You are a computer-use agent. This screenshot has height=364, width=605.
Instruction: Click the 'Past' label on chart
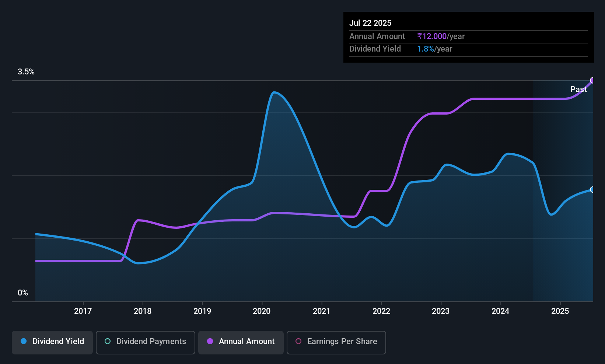click(x=578, y=90)
